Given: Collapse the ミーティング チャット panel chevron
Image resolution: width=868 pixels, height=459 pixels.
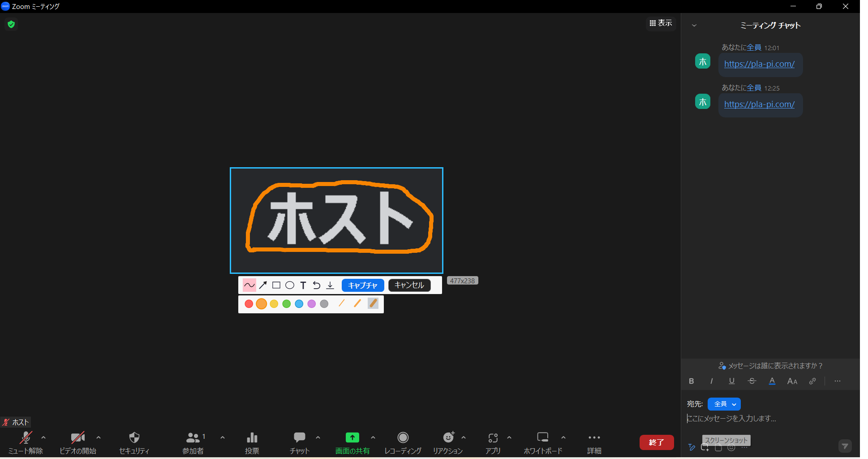Looking at the screenshot, I should (x=694, y=26).
